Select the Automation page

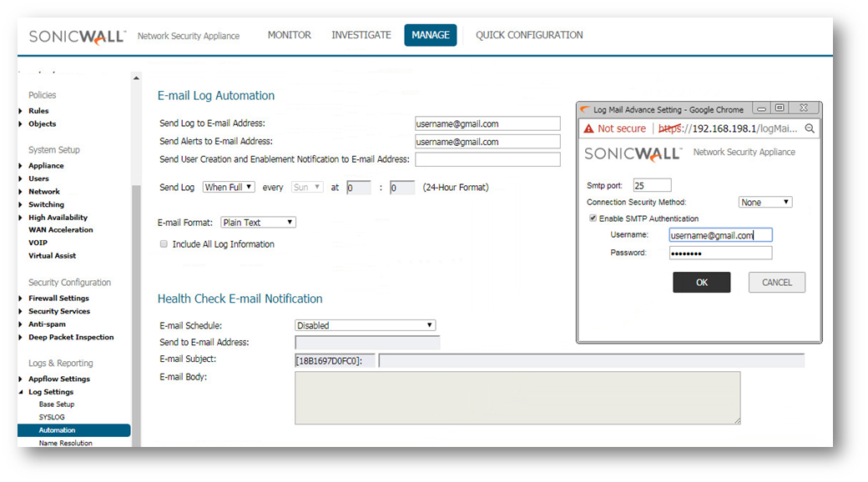73,430
